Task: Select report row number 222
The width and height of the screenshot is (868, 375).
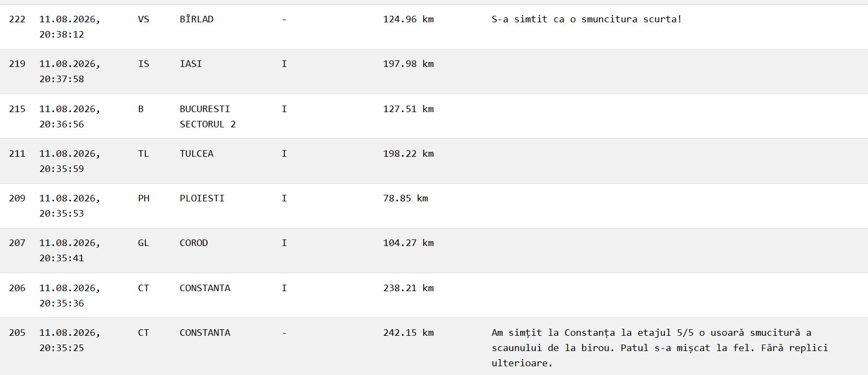Action: click(x=434, y=27)
